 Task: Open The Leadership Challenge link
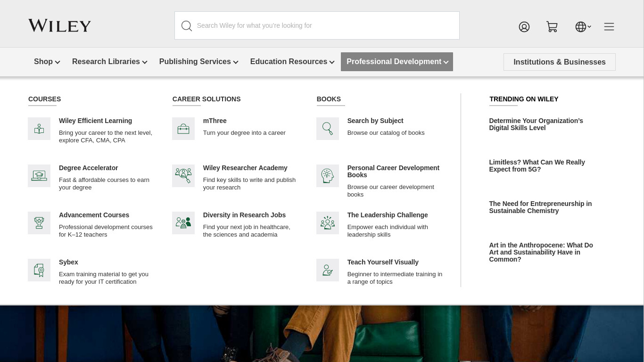tap(388, 215)
